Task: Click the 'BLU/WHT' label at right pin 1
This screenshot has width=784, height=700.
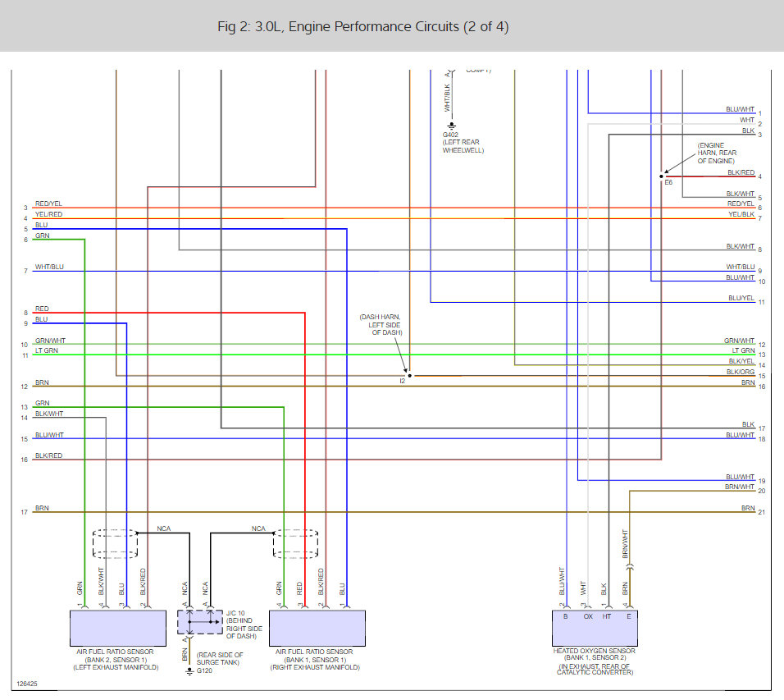Action: point(740,109)
